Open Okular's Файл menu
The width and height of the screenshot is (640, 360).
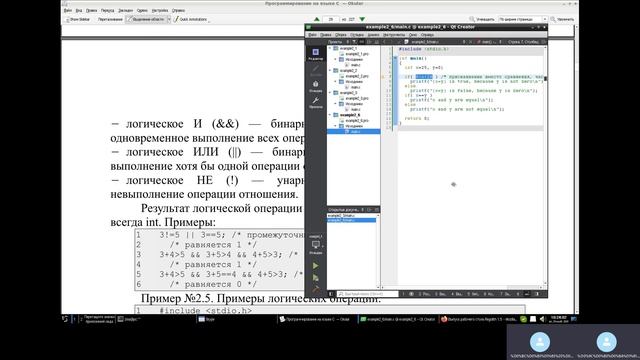coord(68,10)
